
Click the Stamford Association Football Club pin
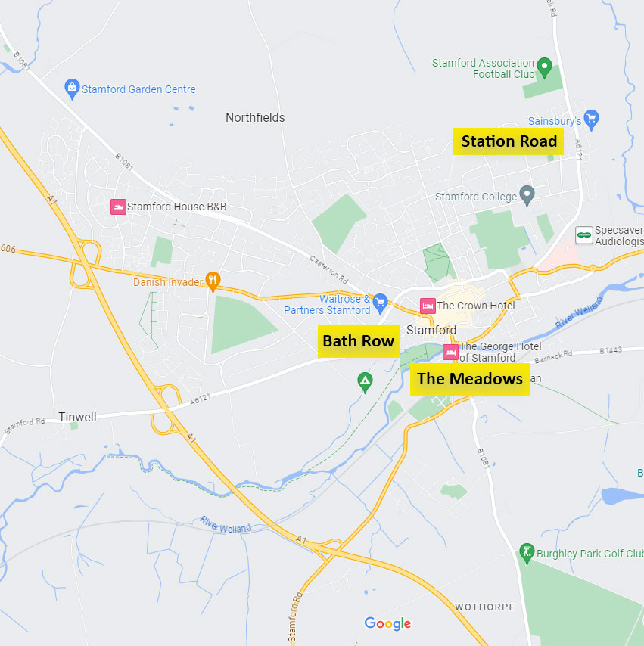(544, 67)
